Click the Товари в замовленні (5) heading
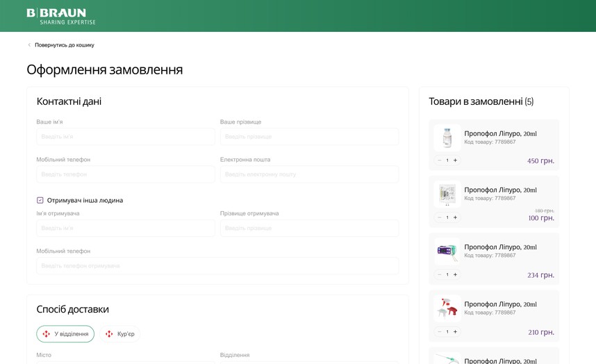The width and height of the screenshot is (596, 364). 481,101
